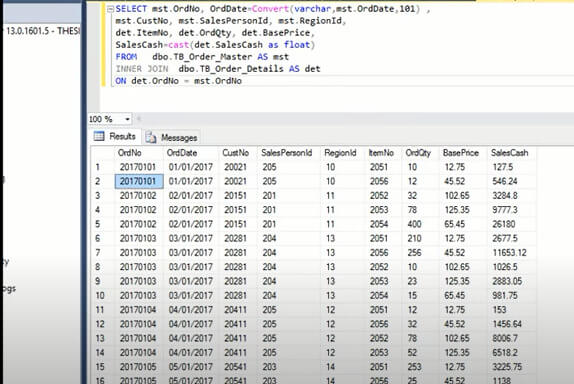Image resolution: width=574 pixels, height=384 pixels.
Task: Click OrdDate 05/01/2017 in row 15
Action: [x=191, y=367]
